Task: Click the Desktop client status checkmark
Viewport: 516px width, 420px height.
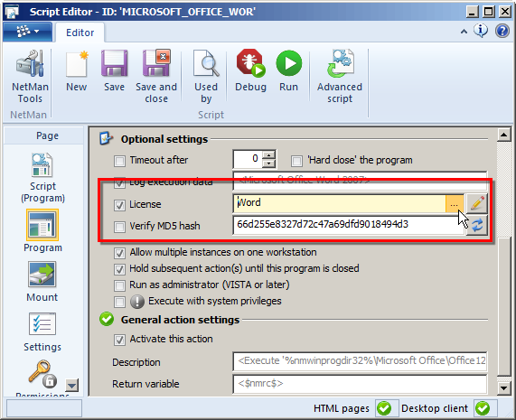Action: 483,408
